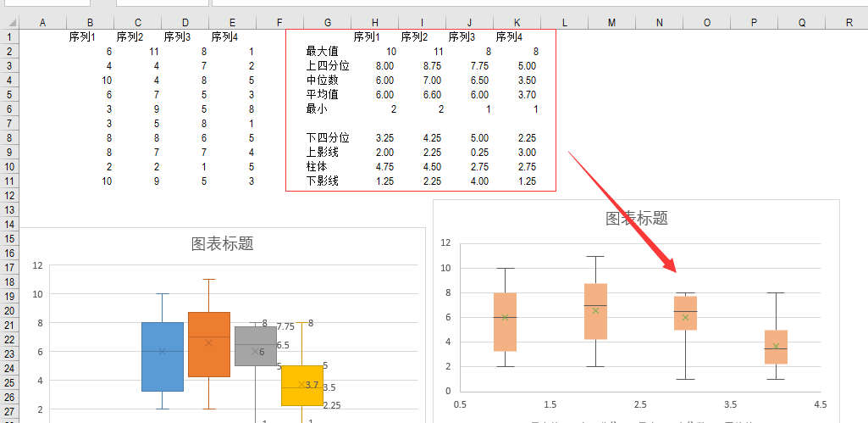Select row 20 header
Viewport: 868px width, 423px height.
[9, 311]
